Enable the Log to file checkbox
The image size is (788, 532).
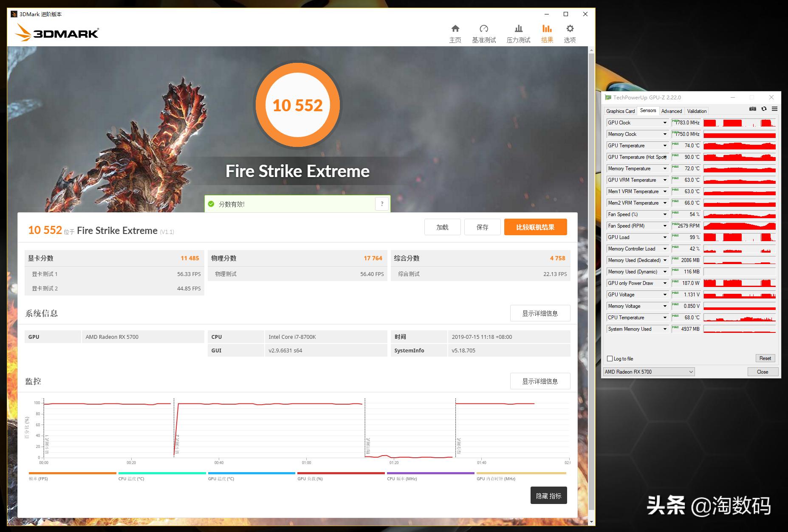click(x=610, y=359)
